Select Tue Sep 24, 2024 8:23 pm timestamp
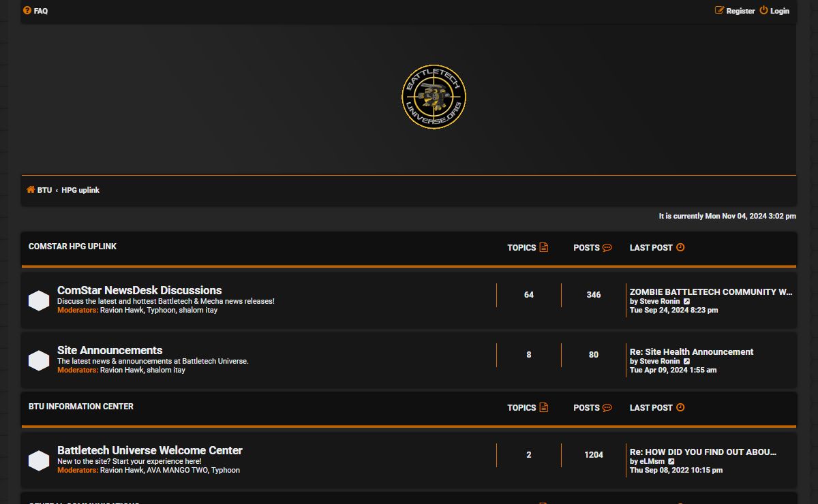The image size is (818, 504). (673, 310)
